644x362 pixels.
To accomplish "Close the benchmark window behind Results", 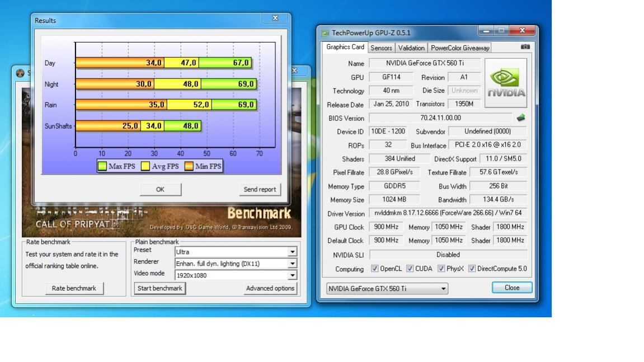I will 294,70.
